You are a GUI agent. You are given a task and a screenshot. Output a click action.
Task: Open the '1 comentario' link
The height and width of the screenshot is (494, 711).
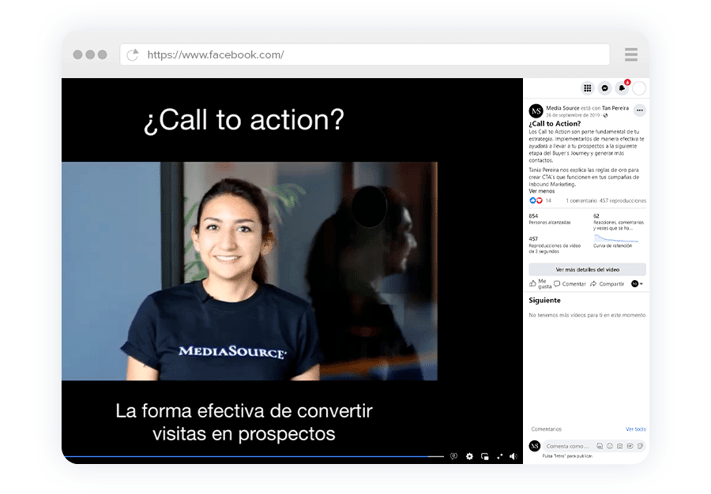(x=581, y=201)
